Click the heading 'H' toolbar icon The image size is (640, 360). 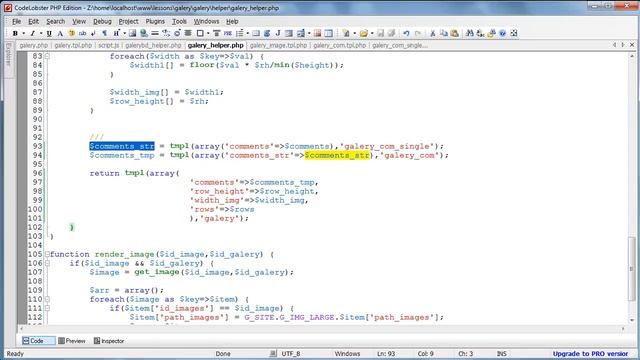click(116, 33)
